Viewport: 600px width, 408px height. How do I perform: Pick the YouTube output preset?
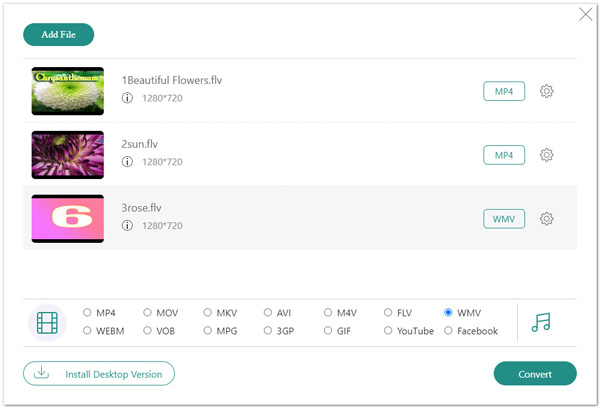pos(388,331)
